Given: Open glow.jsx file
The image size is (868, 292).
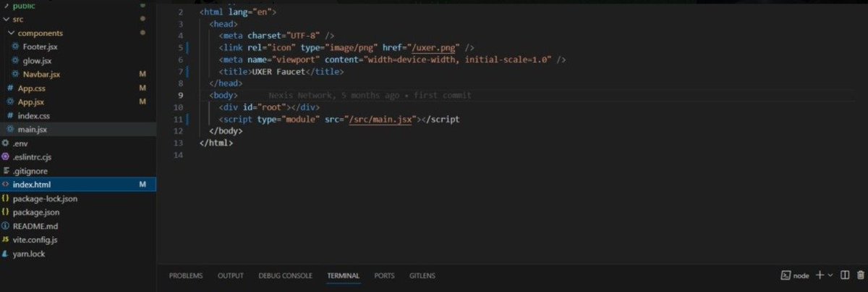Looking at the screenshot, I should click(78, 60).
